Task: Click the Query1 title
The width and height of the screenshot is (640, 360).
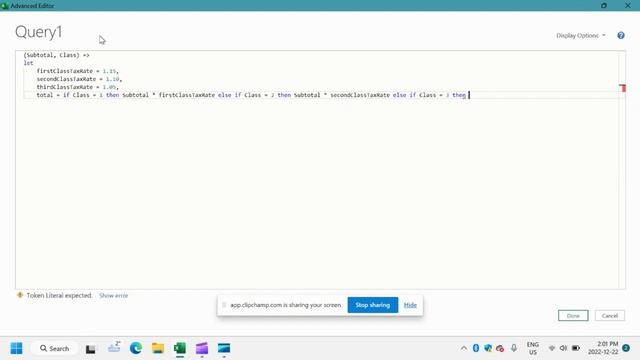Action: [39, 32]
